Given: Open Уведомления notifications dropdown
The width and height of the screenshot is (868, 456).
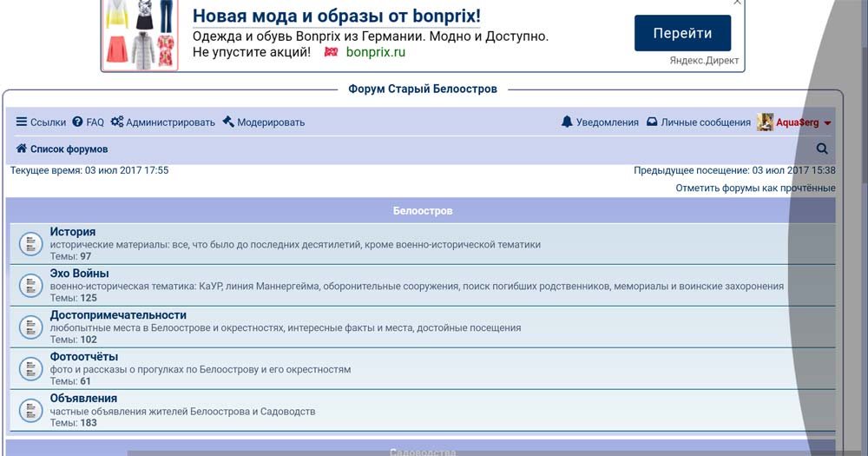Looking at the screenshot, I should coord(600,122).
